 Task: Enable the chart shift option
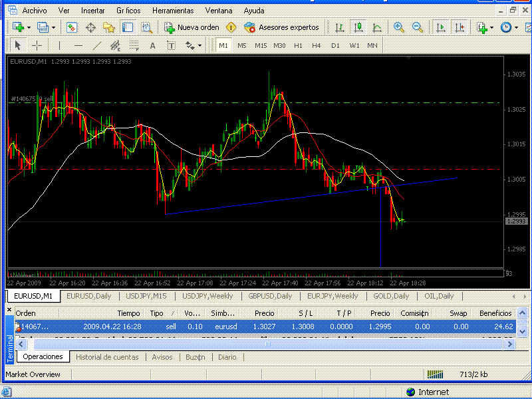coord(460,27)
